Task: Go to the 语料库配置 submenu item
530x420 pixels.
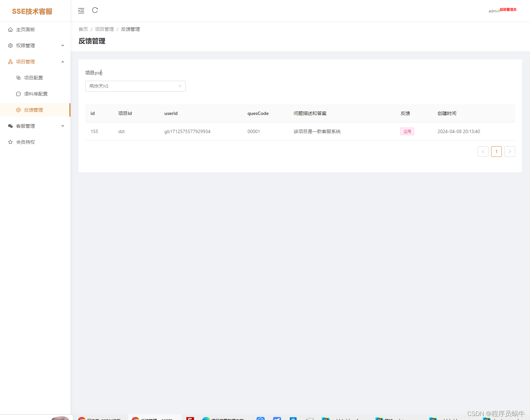Action: tap(35, 94)
